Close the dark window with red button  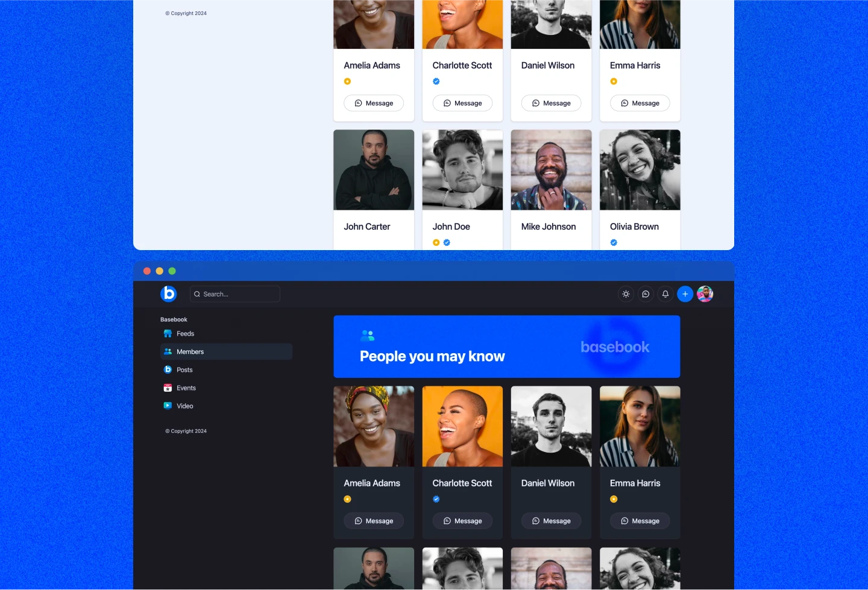click(x=147, y=271)
